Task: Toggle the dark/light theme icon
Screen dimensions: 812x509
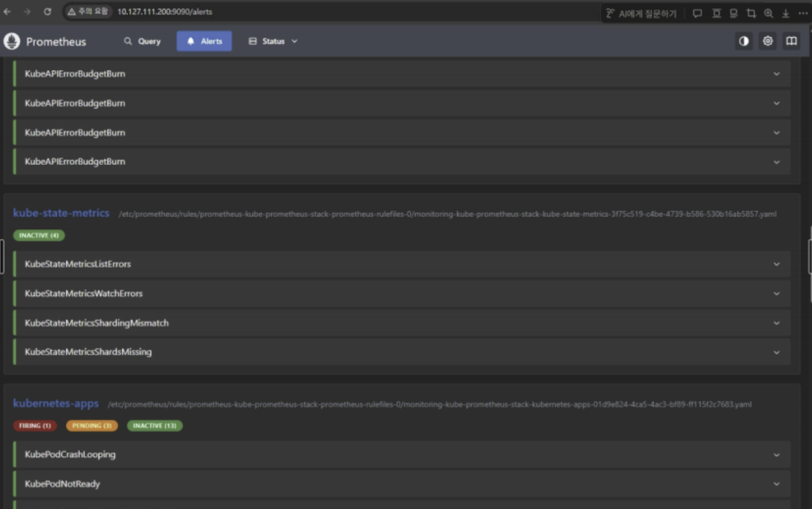Action: click(743, 41)
